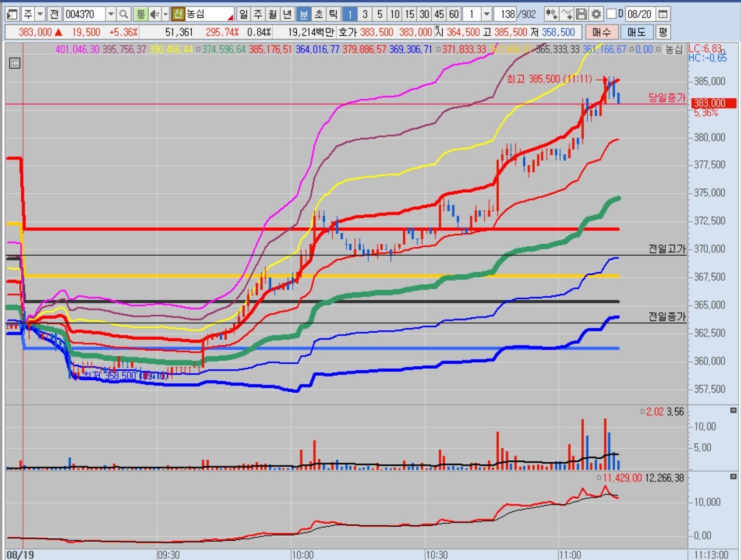Click the 신 badge next to 농심
The image size is (741, 560).
click(x=178, y=14)
